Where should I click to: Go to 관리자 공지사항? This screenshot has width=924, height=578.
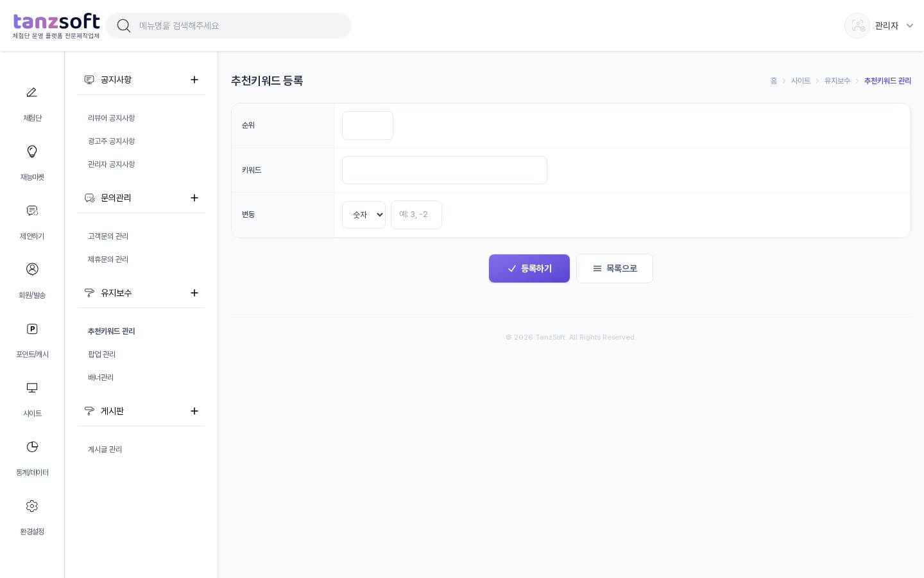point(112,164)
